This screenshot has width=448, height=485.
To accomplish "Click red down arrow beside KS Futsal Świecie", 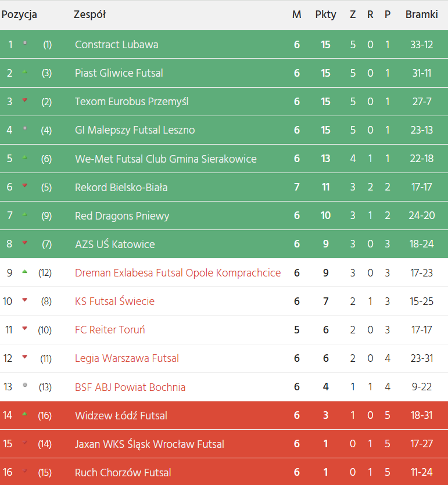I will tap(24, 300).
